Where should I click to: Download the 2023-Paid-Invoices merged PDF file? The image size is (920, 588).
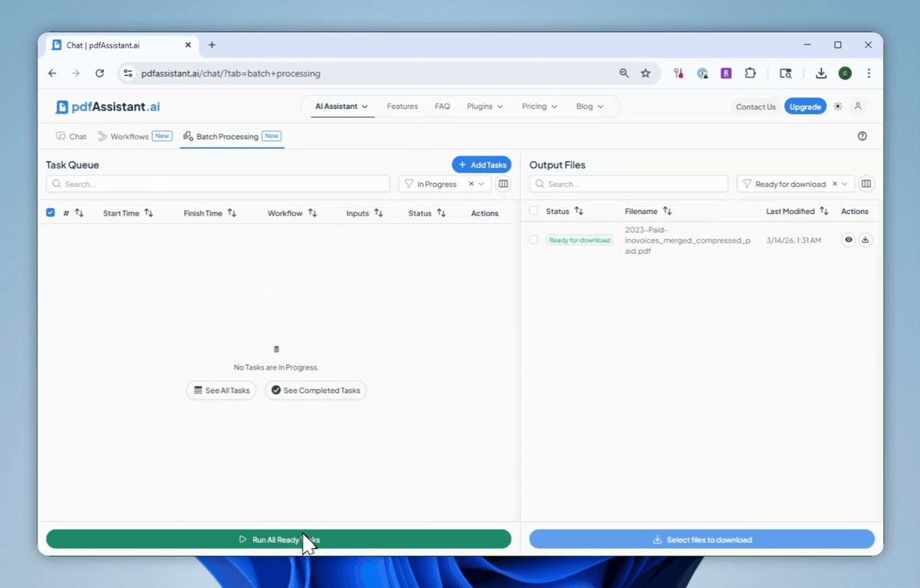(x=866, y=240)
